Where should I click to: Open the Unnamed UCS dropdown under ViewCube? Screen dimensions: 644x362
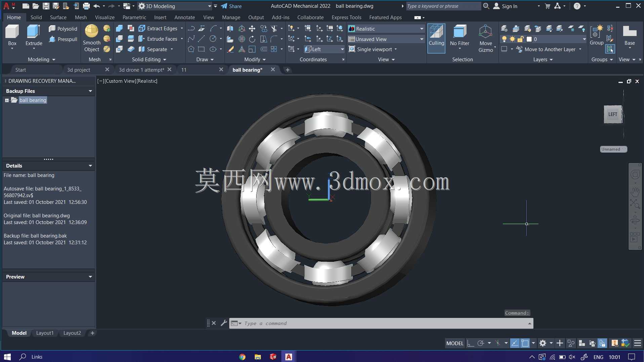pyautogui.click(x=613, y=149)
